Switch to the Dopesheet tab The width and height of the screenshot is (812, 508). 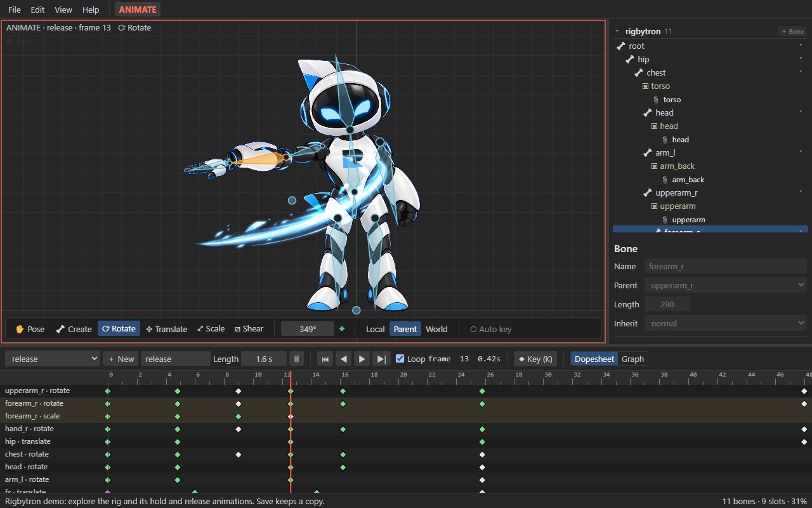click(594, 359)
